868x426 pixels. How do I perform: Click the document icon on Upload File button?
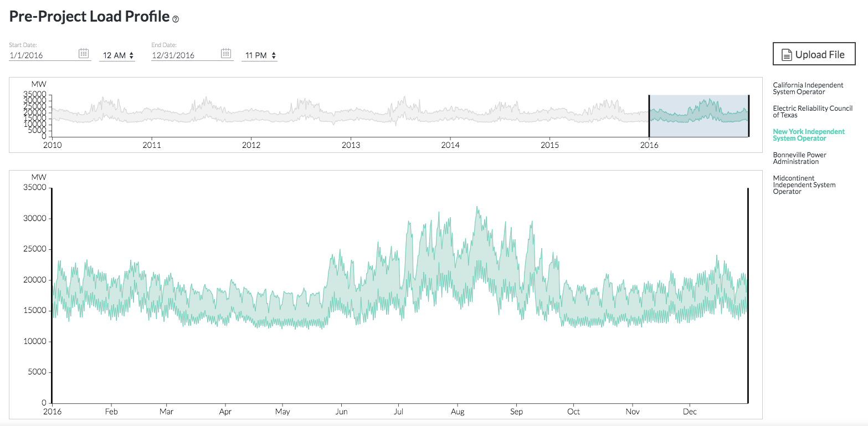pos(787,54)
